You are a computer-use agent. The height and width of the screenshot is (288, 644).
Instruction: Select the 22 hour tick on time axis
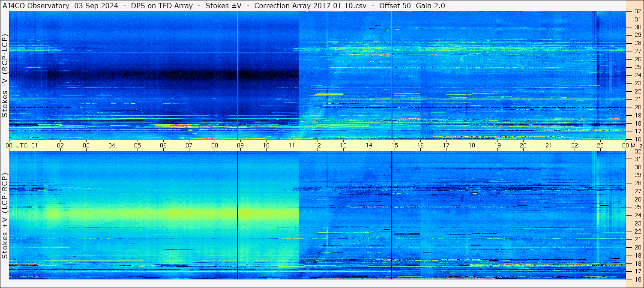coord(575,145)
